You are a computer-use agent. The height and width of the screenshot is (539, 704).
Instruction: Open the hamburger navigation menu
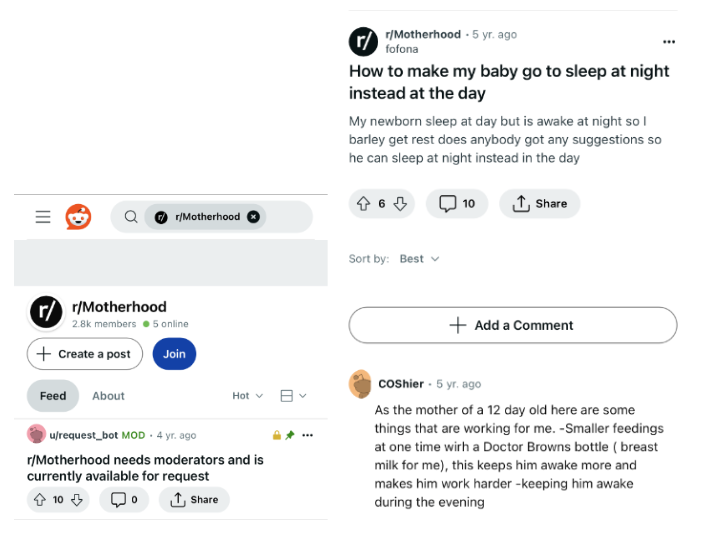(43, 217)
